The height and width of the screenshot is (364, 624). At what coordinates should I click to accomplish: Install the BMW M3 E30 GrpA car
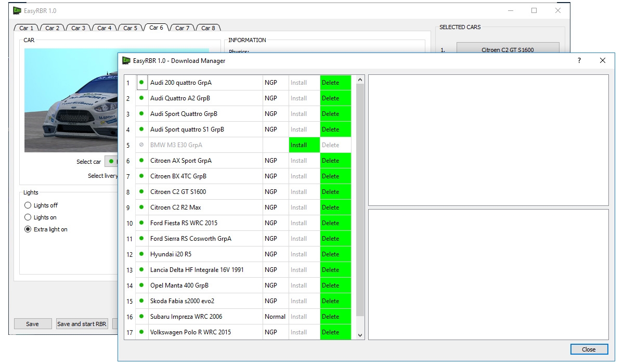304,145
